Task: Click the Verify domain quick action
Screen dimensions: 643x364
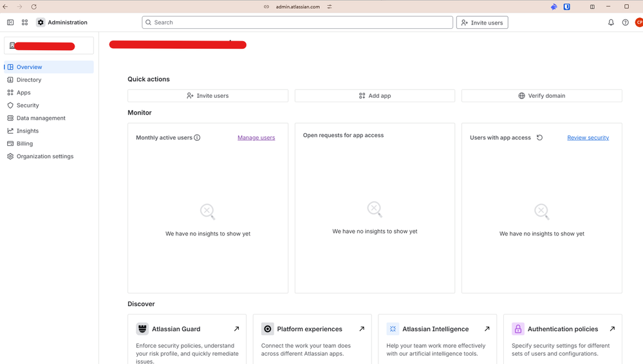Action: pos(542,96)
